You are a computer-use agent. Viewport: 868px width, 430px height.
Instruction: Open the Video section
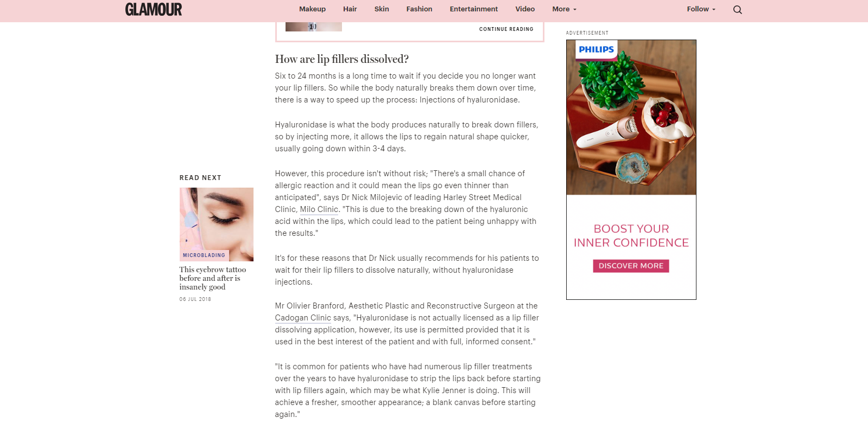click(525, 9)
